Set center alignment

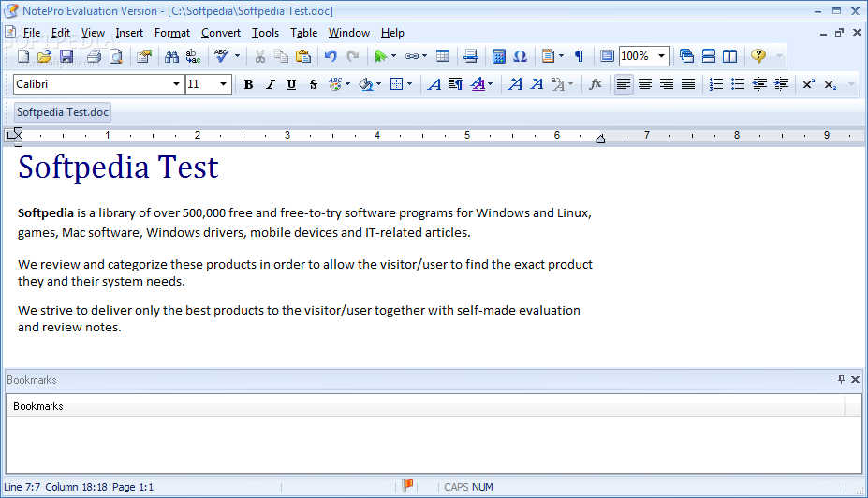tap(645, 84)
